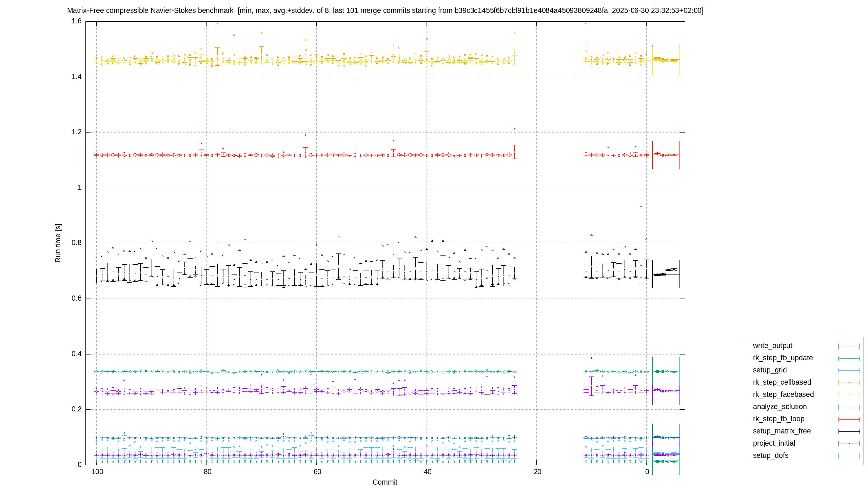The width and height of the screenshot is (868, 488).
Task: Click the analyze_solution legend marker
Action: (x=849, y=407)
